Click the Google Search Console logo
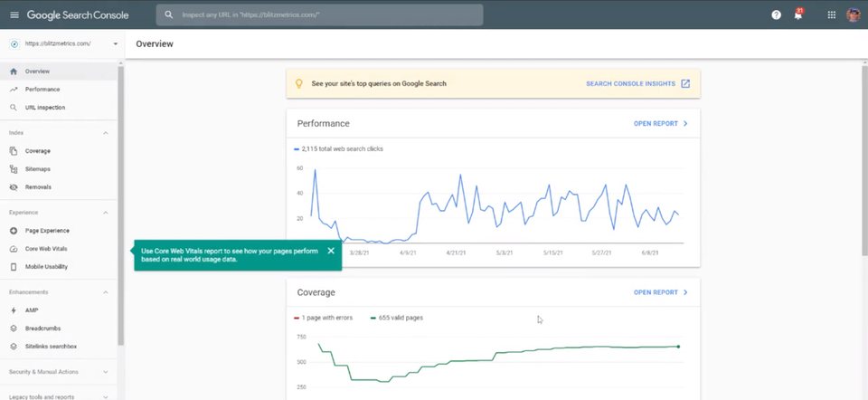The image size is (868, 400). [78, 15]
